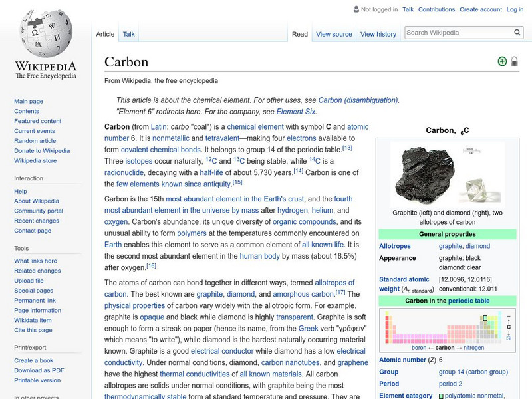The height and width of the screenshot is (399, 532).
Task: Click Random article in sidebar
Action: point(35,140)
